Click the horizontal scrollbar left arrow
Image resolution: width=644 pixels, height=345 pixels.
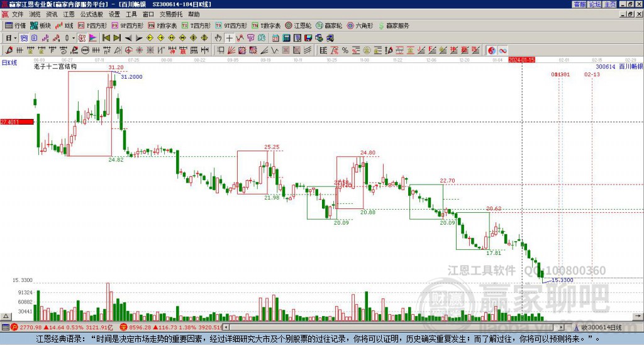point(226,327)
